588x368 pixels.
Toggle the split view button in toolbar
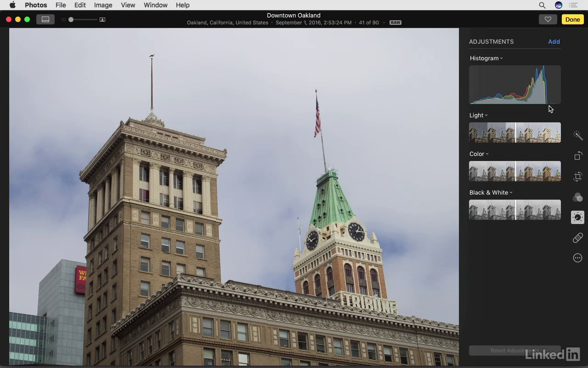[x=45, y=19]
